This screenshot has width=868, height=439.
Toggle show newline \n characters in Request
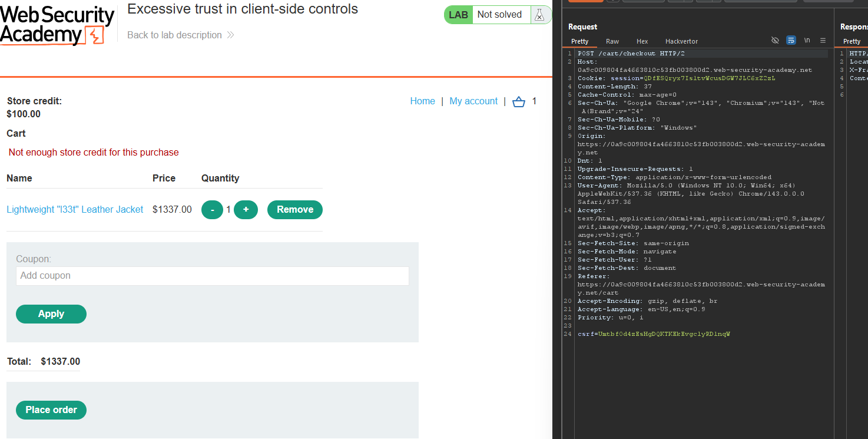807,41
